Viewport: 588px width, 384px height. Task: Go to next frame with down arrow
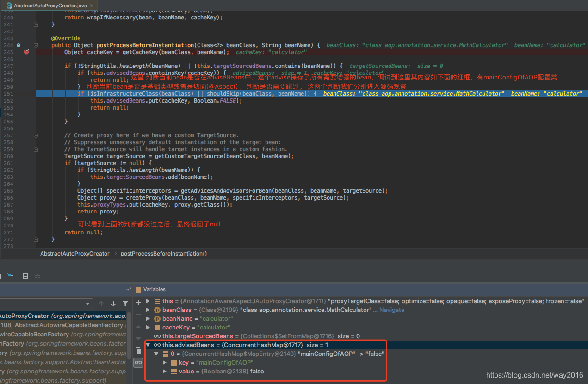pos(113,304)
